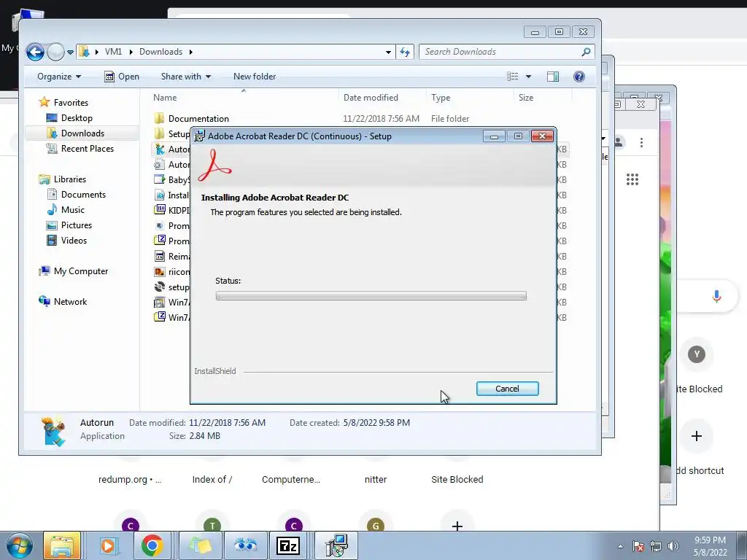
Task: Select the KIDPI ISO file
Action: coord(172,210)
